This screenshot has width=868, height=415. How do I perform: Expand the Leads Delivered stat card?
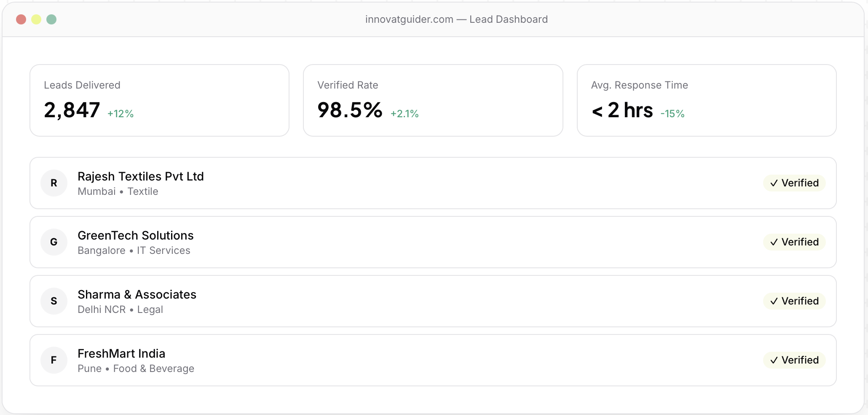pos(159,100)
